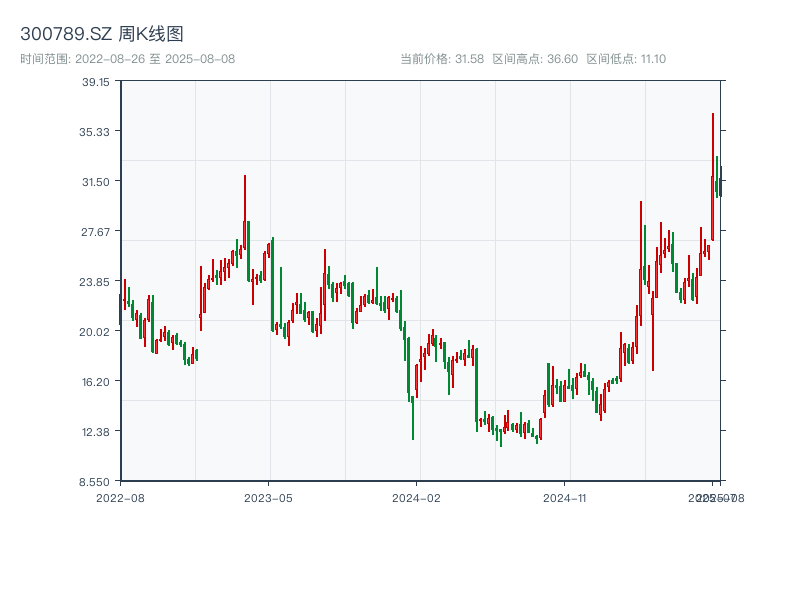The width and height of the screenshot is (800, 600).
Task: Click the 35.33 price axis label
Action: pyautogui.click(x=96, y=132)
